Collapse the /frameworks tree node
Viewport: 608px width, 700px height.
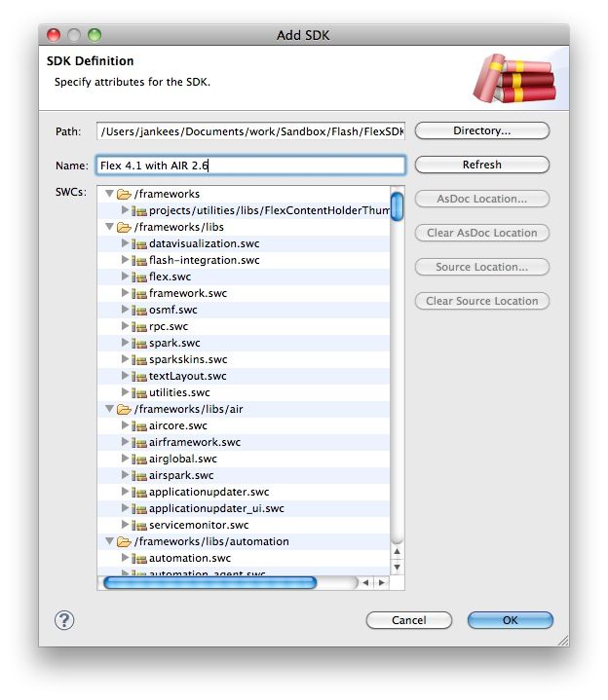[109, 194]
